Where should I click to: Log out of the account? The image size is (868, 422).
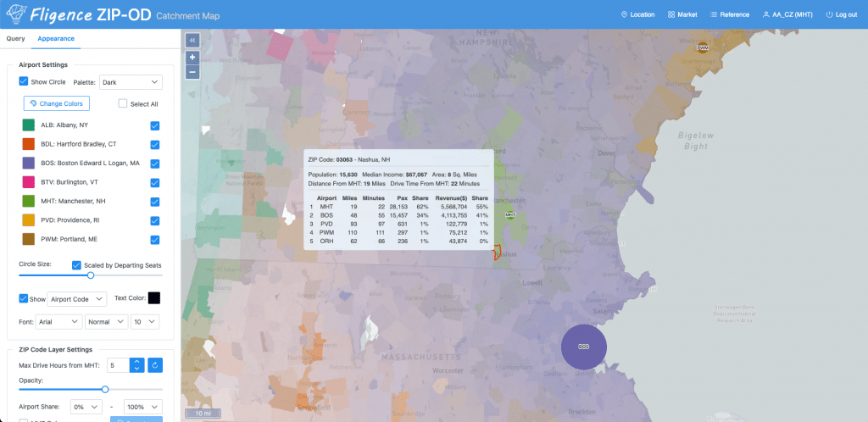click(842, 14)
